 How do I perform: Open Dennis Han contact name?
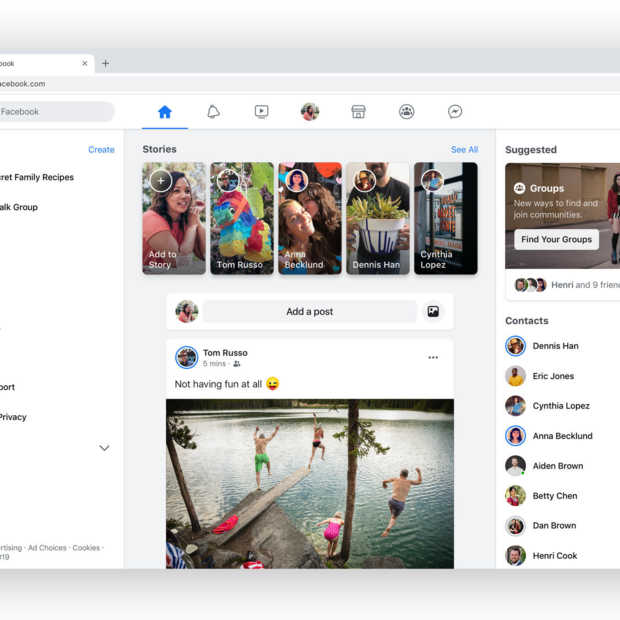[x=556, y=346]
